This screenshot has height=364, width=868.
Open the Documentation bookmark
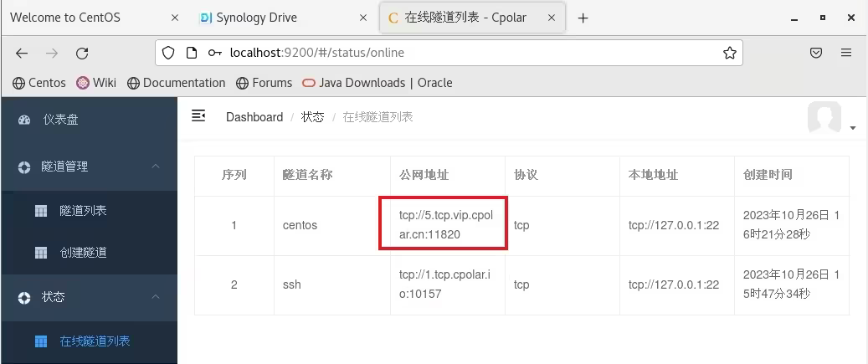click(176, 83)
